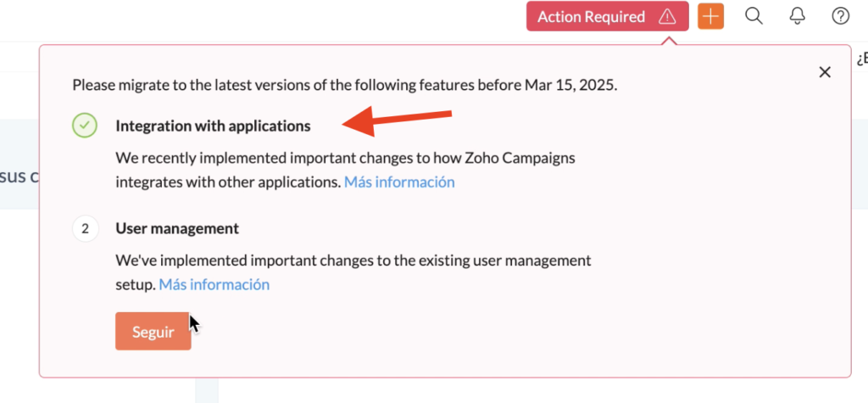Select the User management heading
Screen dimensions: 868x403
pos(177,228)
